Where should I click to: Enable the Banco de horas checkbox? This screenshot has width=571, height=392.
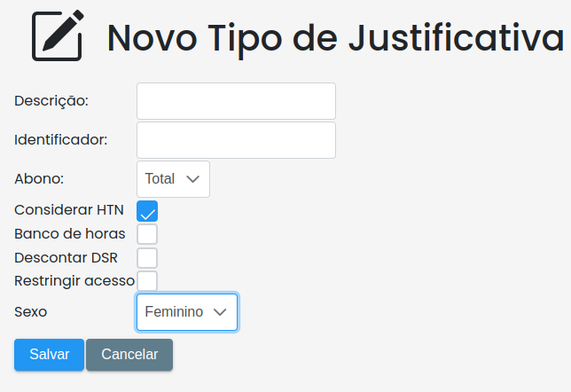coord(147,234)
